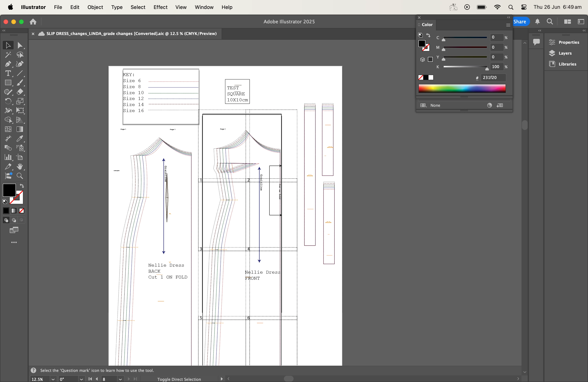Select the Magic Wand tool

coord(8,55)
